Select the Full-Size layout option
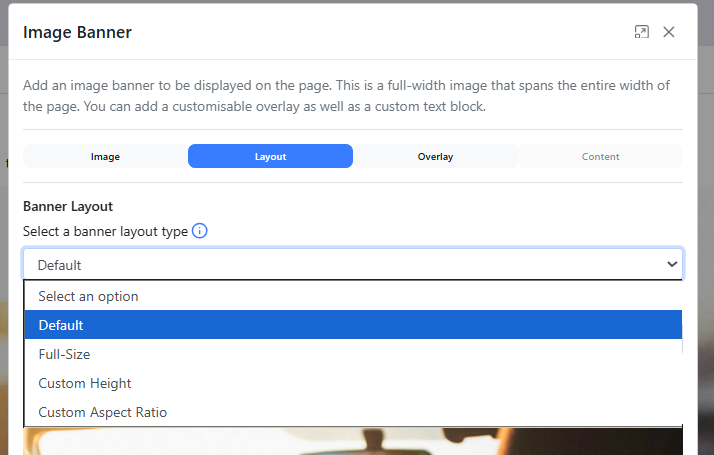Screen dimensions: 714x455 tap(64, 354)
